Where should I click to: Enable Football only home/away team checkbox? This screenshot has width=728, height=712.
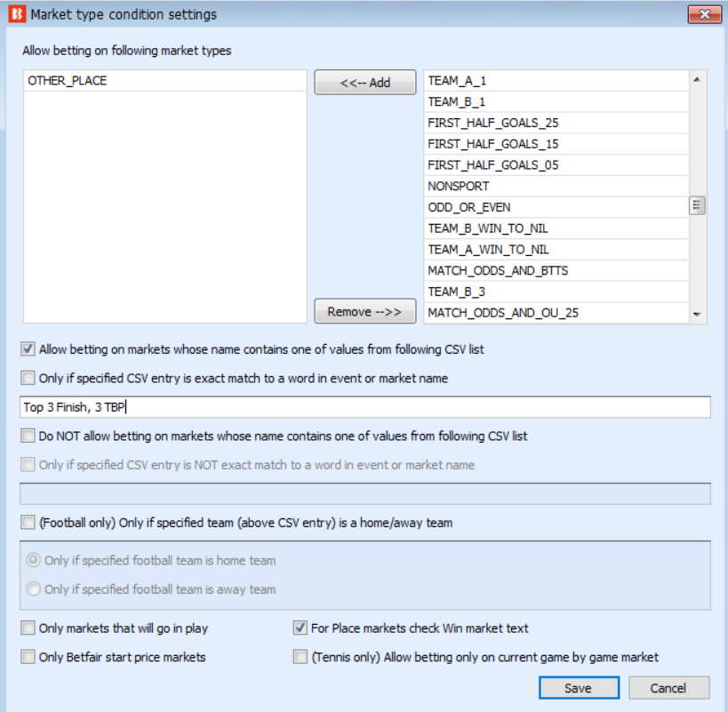click(28, 523)
